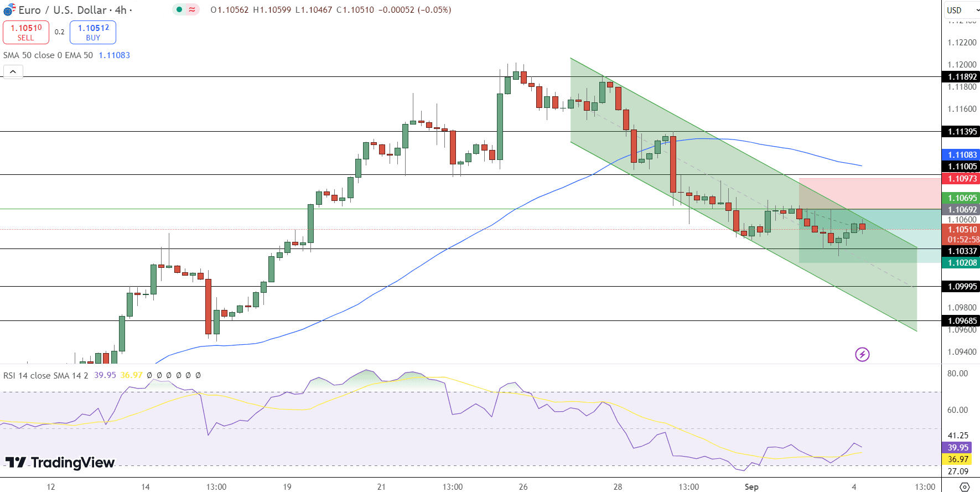The width and height of the screenshot is (980, 492).
Task: Select the Euro / U.S. Dollar symbol title
Action: point(63,10)
